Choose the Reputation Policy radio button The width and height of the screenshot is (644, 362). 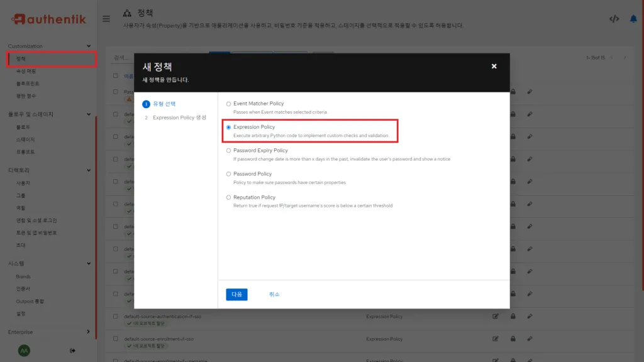[x=227, y=197]
